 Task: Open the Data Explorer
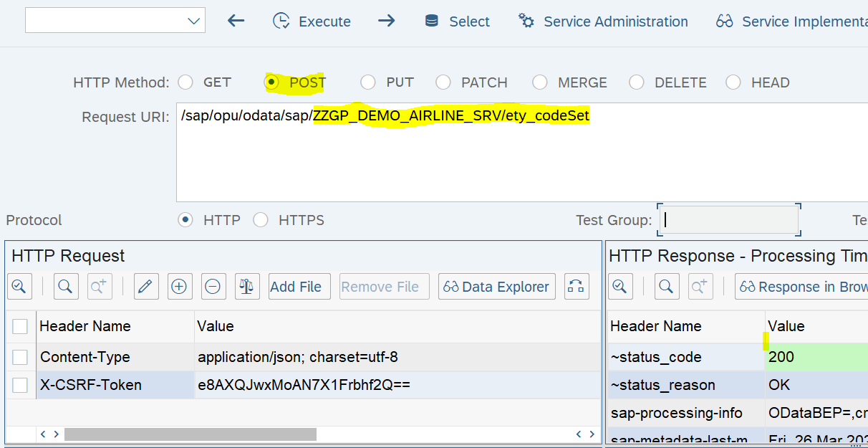(x=496, y=286)
